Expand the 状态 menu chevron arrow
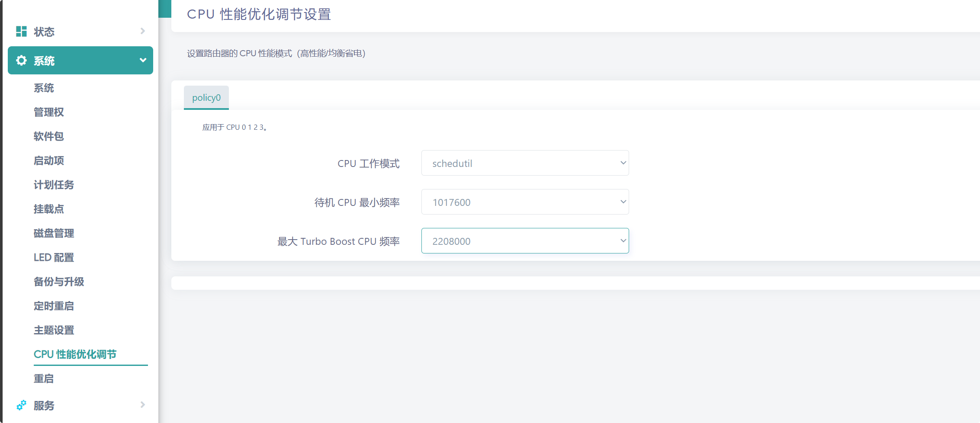 (x=142, y=31)
